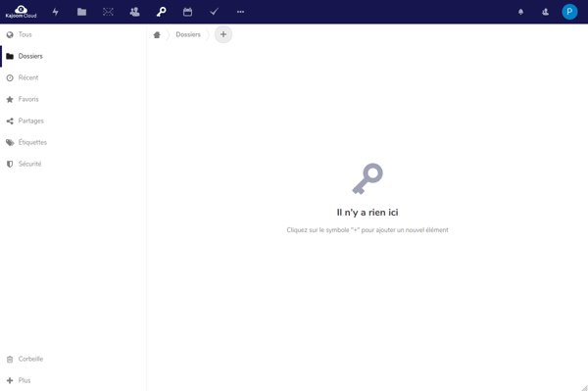Open Partages section
The height and width of the screenshot is (391, 588).
(x=73, y=121)
